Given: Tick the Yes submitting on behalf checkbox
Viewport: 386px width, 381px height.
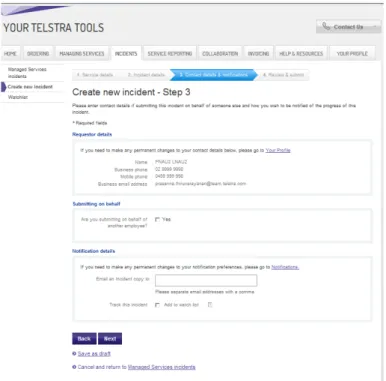Looking at the screenshot, I should (157, 219).
